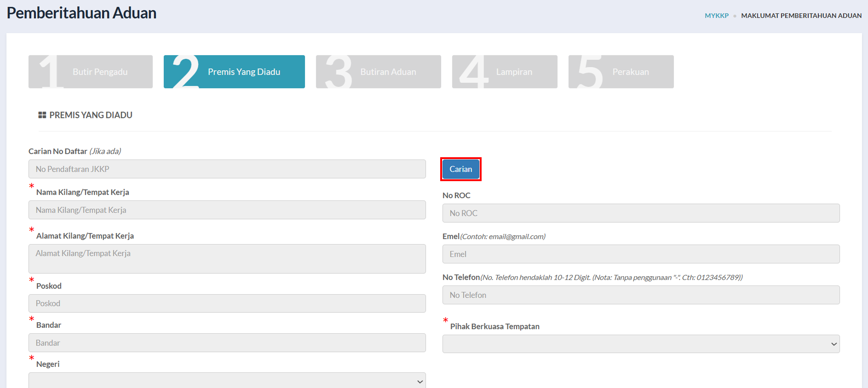This screenshot has height=388, width=868.
Task: Select step 2 Premis Yang Diadu tab
Action: click(234, 72)
